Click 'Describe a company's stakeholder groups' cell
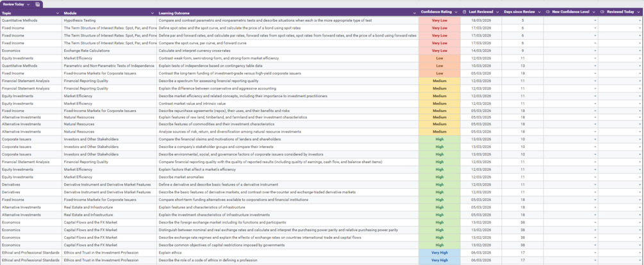 288,147
